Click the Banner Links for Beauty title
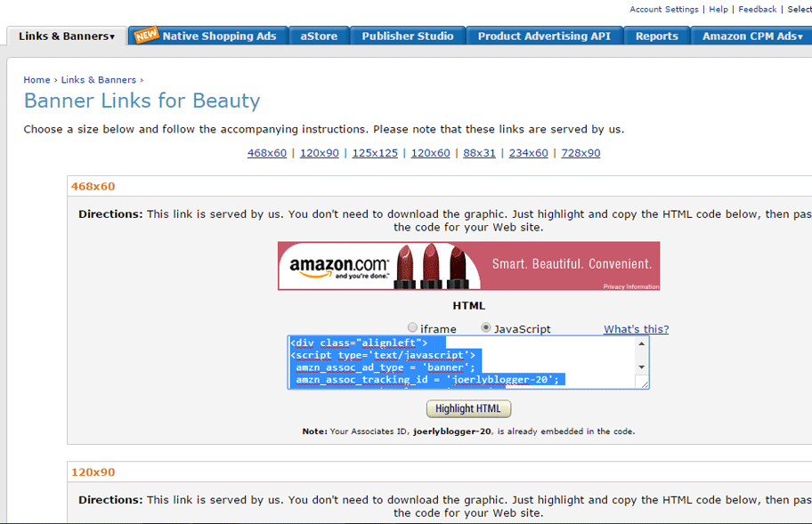 point(142,101)
